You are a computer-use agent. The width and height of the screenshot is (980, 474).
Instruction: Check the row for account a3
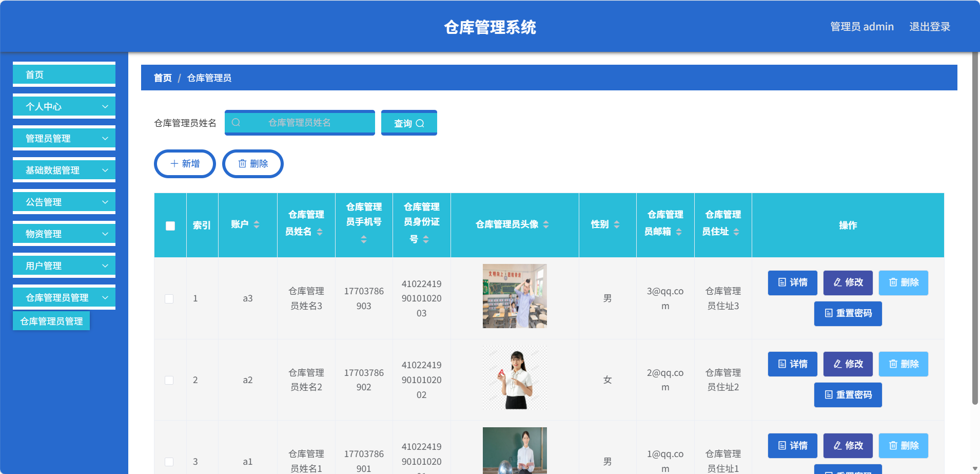tap(169, 299)
